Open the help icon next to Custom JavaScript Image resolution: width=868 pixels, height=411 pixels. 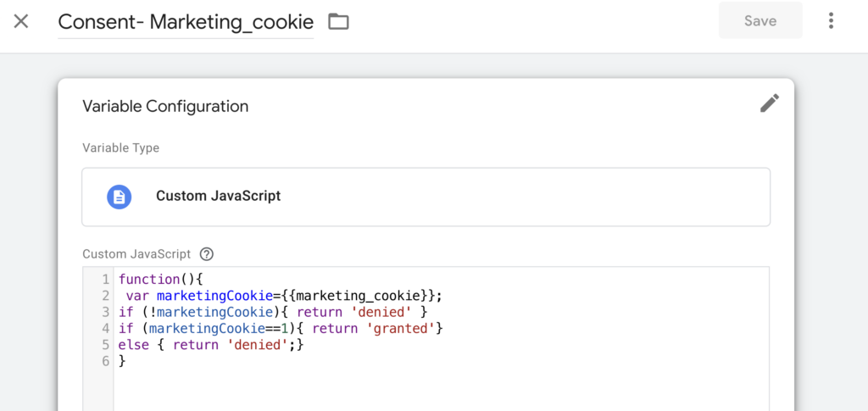tap(206, 253)
